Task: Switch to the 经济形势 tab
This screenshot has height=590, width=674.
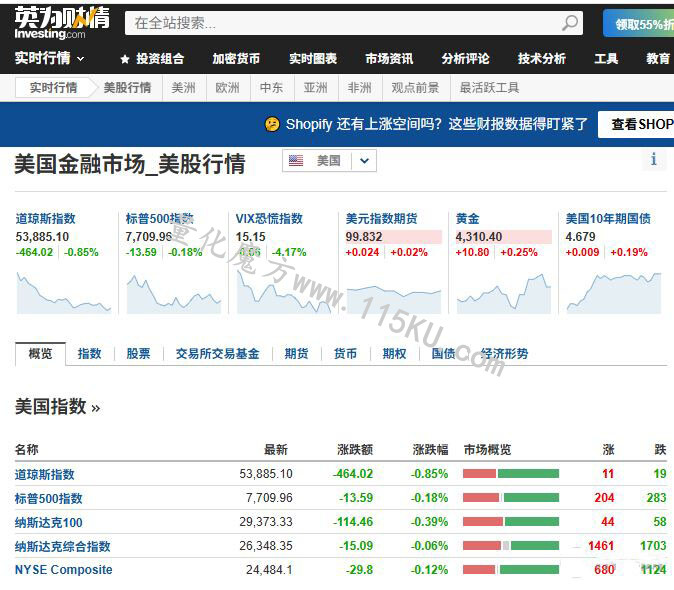Action: coord(504,354)
